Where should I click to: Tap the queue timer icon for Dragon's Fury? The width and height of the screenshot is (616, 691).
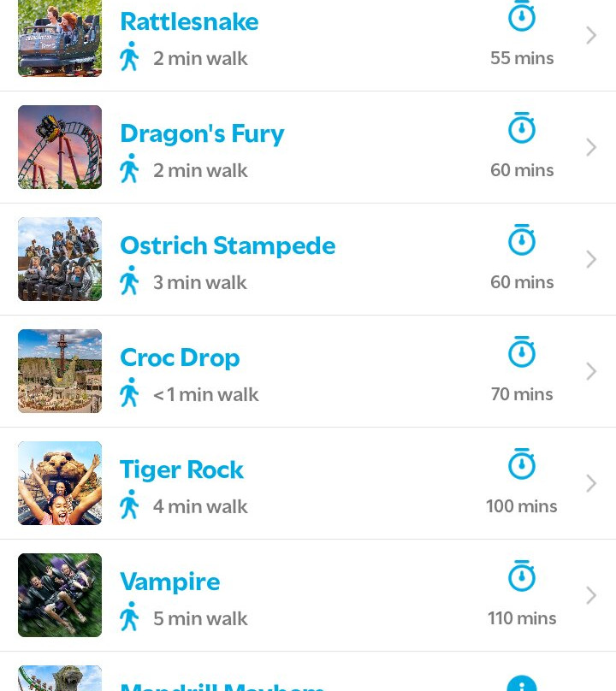(522, 129)
